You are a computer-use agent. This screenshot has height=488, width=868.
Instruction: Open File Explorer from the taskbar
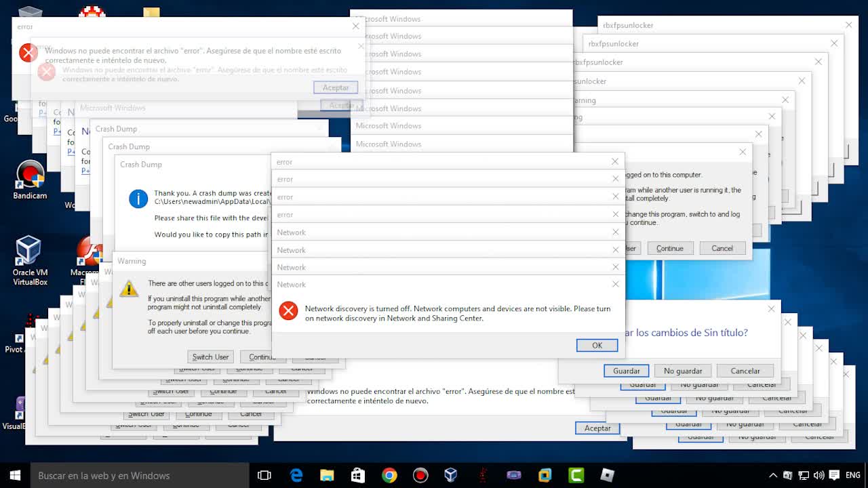click(x=327, y=475)
